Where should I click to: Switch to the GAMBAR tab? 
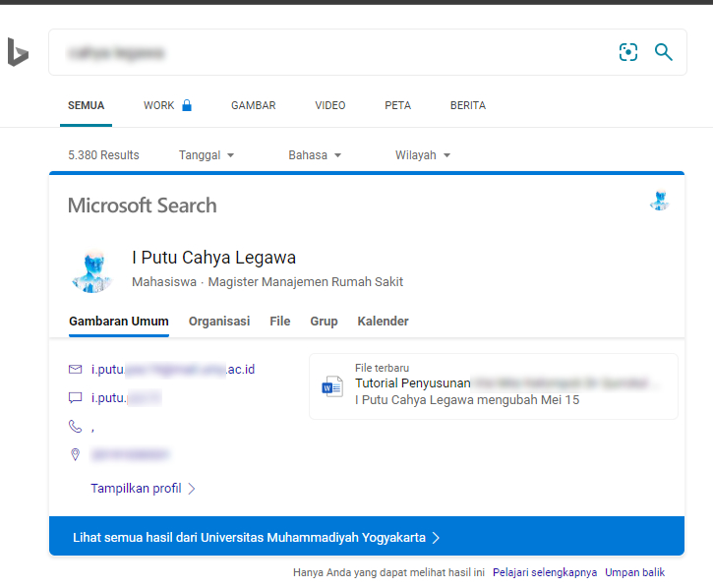pyautogui.click(x=253, y=106)
